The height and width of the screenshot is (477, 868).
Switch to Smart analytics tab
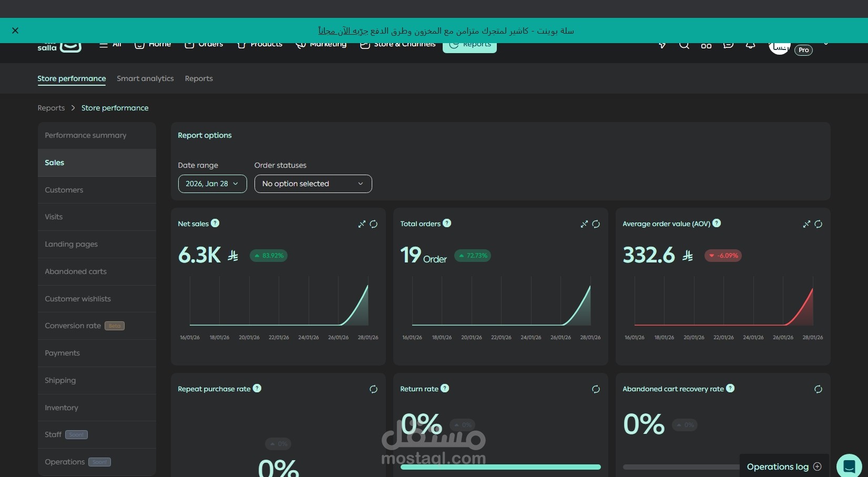tap(145, 78)
